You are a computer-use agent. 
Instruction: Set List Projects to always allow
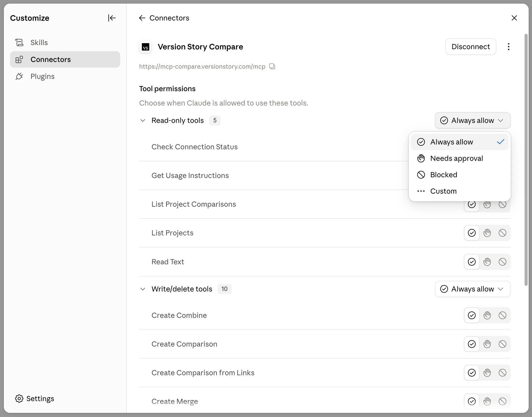coord(472,233)
